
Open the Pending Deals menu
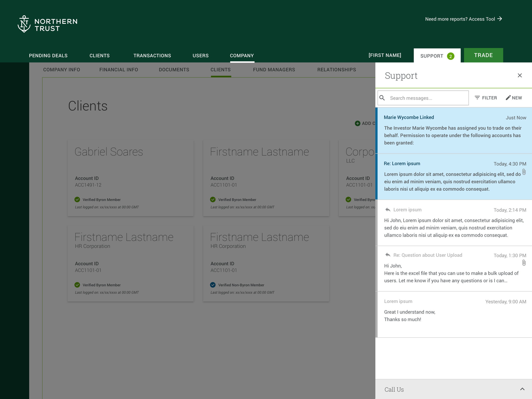click(x=48, y=56)
